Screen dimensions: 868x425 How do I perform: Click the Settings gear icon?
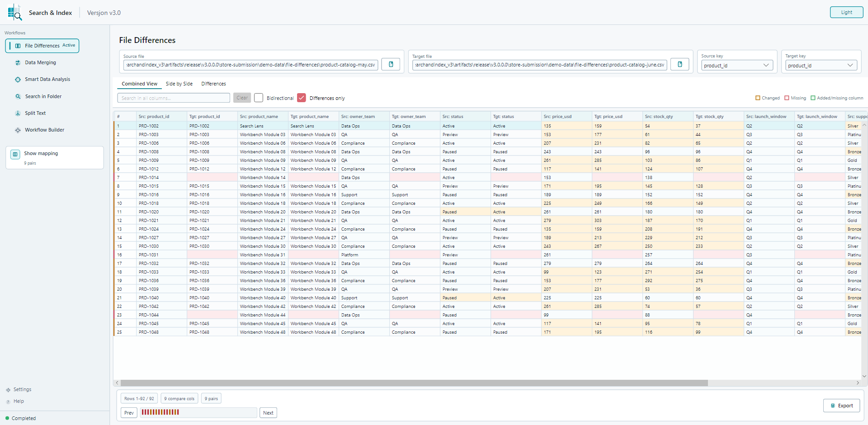[8, 390]
